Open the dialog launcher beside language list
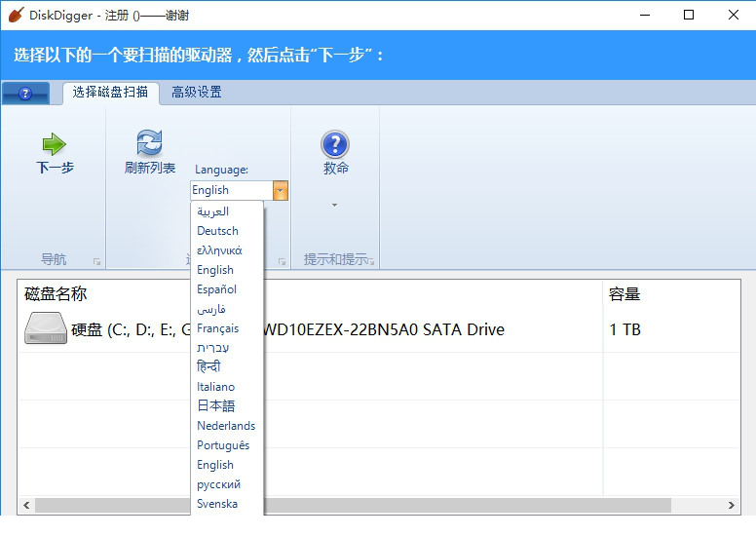This screenshot has width=756, height=536. pos(283,261)
